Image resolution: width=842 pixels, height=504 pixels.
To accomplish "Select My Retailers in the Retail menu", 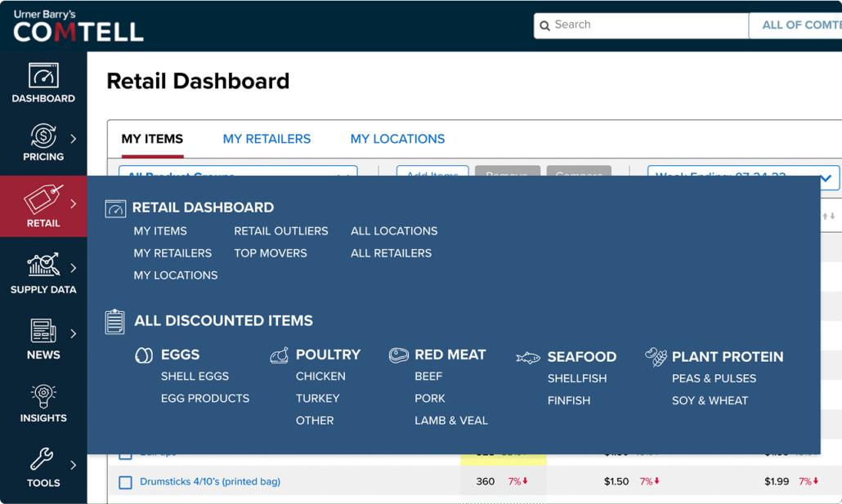I will [172, 253].
